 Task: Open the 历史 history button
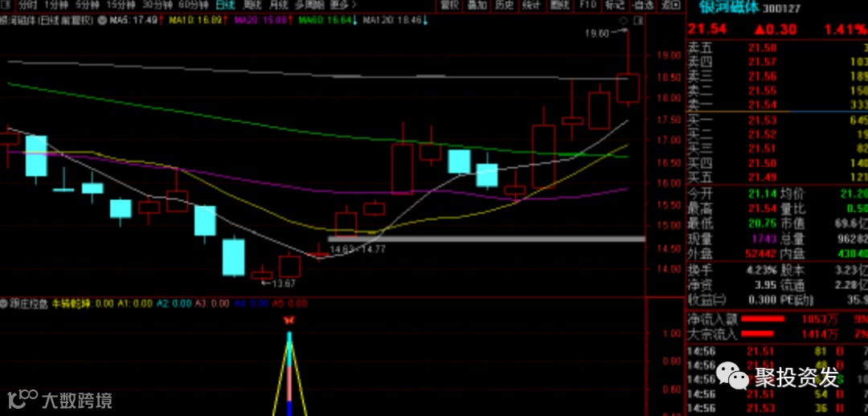click(504, 5)
